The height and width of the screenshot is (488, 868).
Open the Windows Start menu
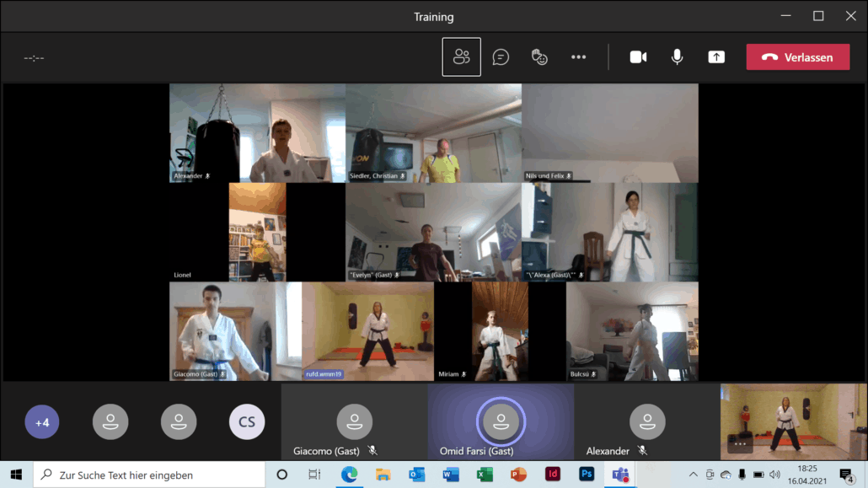[16, 475]
